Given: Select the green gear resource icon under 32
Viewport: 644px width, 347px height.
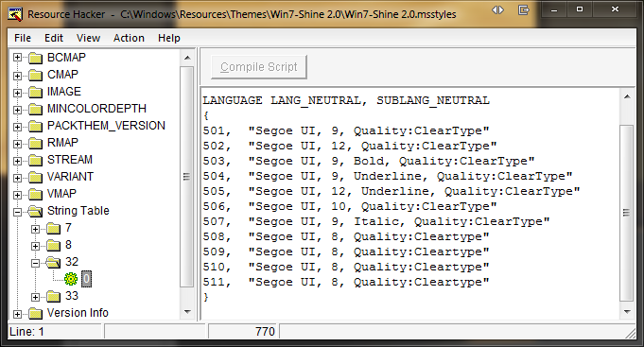Looking at the screenshot, I should (x=71, y=279).
